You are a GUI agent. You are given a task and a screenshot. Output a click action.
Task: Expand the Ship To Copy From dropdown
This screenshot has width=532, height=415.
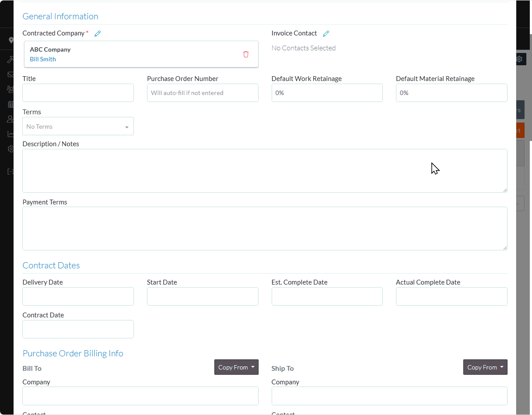pyautogui.click(x=485, y=367)
